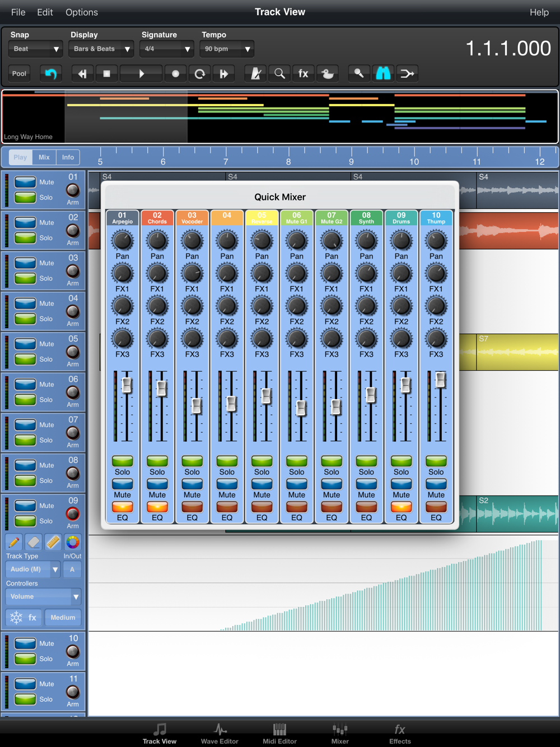Click the Medium button
The height and width of the screenshot is (747, 560).
point(63,618)
